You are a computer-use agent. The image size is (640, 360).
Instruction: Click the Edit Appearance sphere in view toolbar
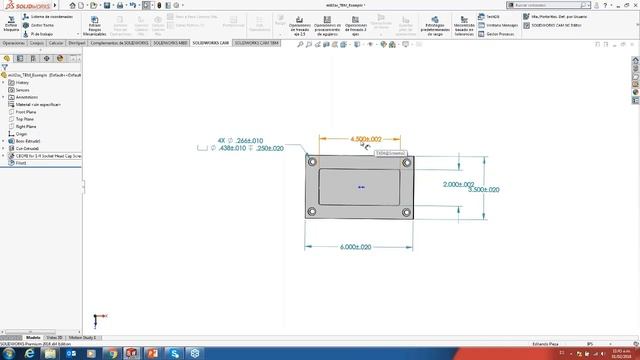383,44
